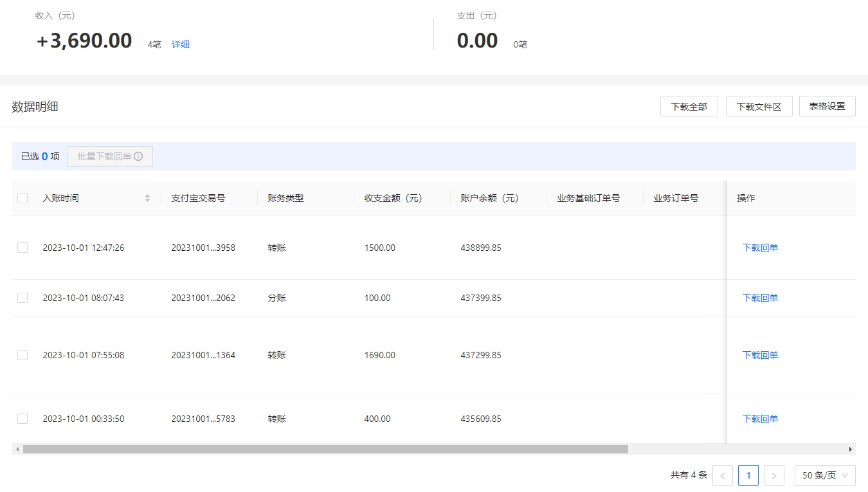Select page 1 in pagination
The image size is (868, 492).
pos(748,475)
